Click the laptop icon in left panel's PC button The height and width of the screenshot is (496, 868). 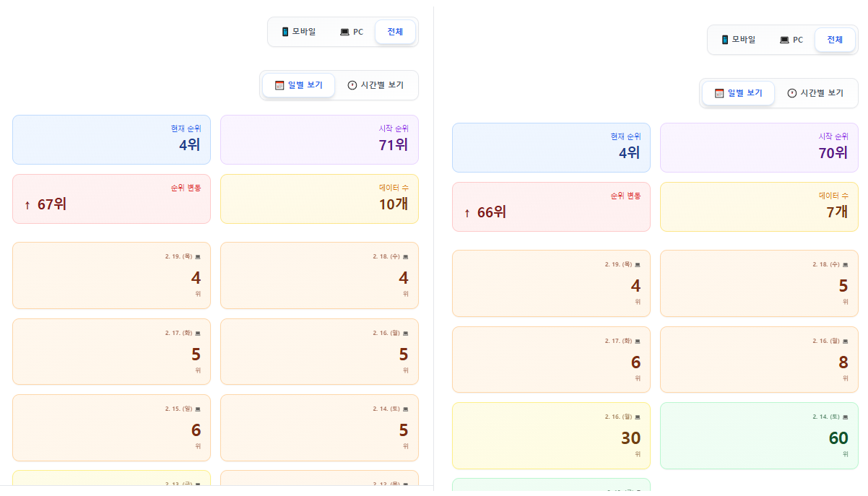pos(344,32)
